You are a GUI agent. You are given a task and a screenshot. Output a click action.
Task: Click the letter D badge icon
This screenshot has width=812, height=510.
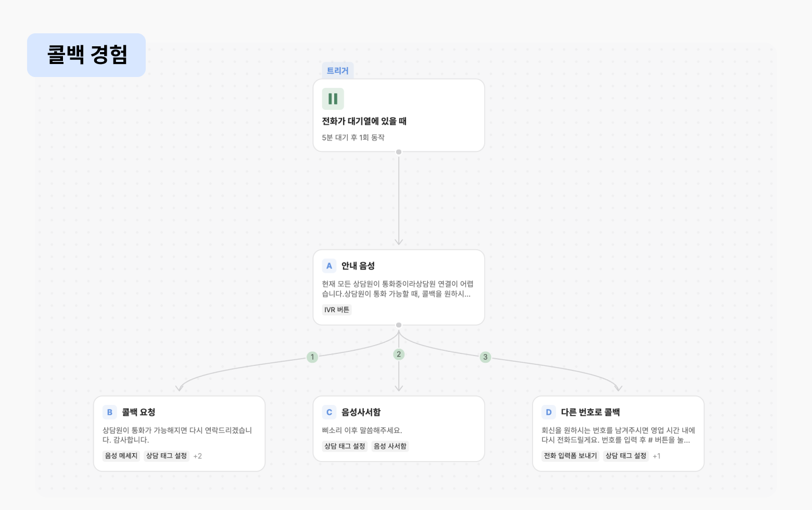tap(549, 412)
